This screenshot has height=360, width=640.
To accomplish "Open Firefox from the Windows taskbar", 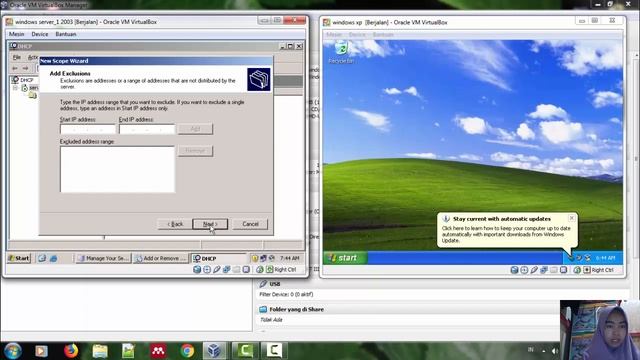I will coord(71,351).
